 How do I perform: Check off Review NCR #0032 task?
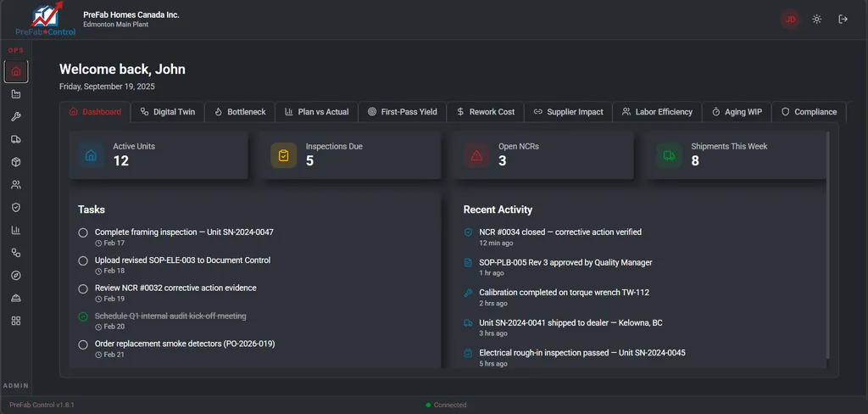tap(83, 288)
